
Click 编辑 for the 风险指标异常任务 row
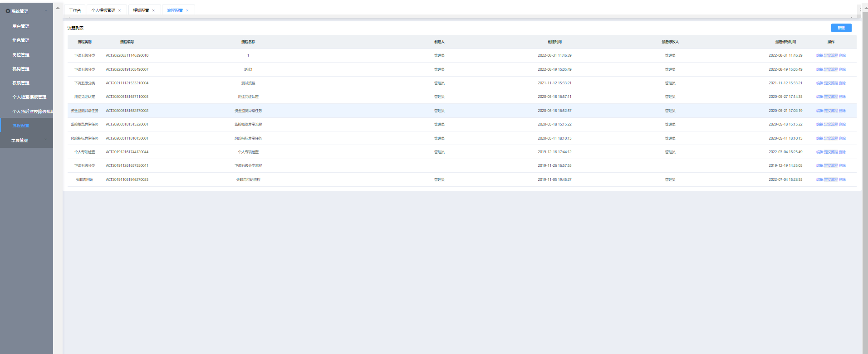point(819,138)
